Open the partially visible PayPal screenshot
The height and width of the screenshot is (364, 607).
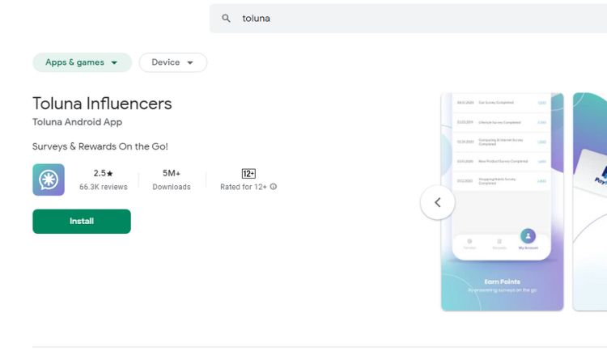pos(589,201)
